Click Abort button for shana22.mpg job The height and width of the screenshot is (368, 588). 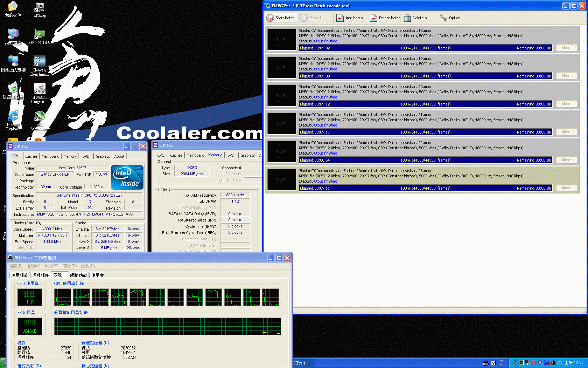tap(566, 160)
